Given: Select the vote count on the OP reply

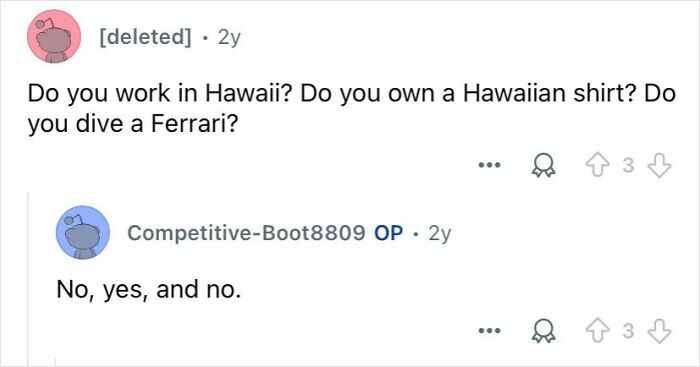Looking at the screenshot, I should (629, 331).
